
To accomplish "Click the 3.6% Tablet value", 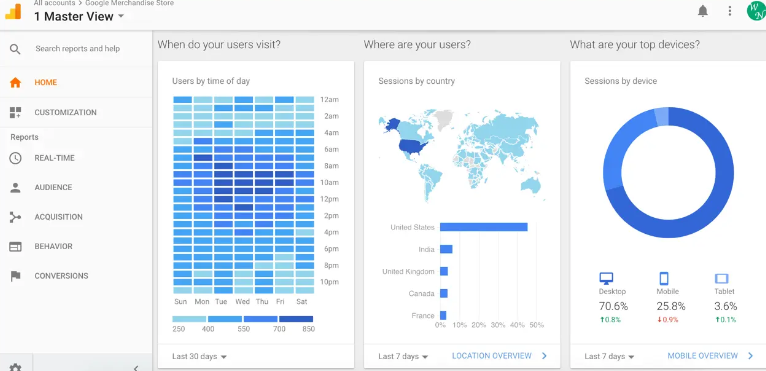I will pos(725,306).
